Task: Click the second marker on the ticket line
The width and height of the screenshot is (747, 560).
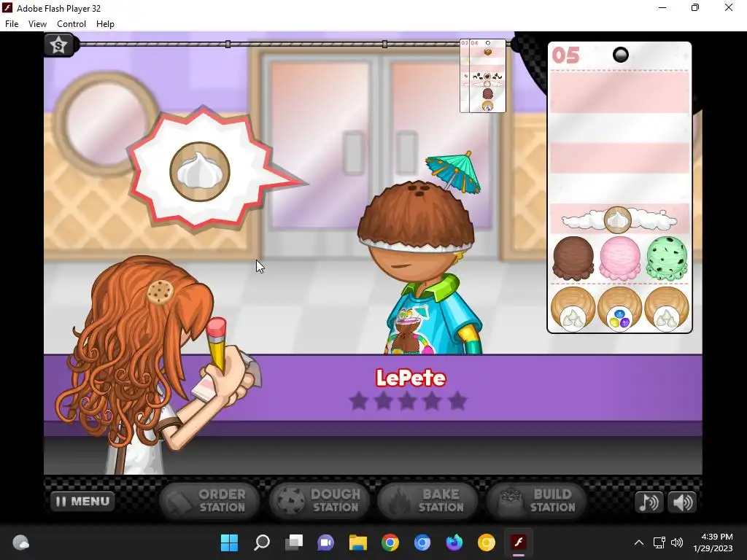Action: [x=384, y=44]
